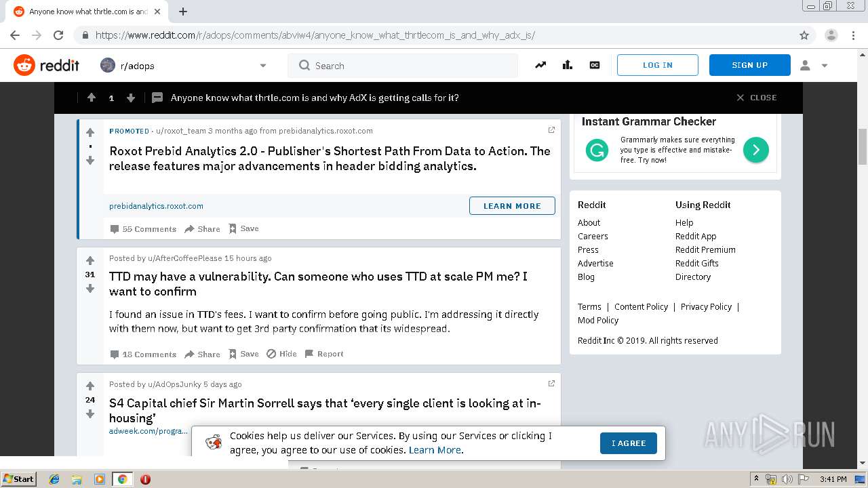Image resolution: width=868 pixels, height=488 pixels.
Task: Open Learn More in cookie notice
Action: (435, 450)
